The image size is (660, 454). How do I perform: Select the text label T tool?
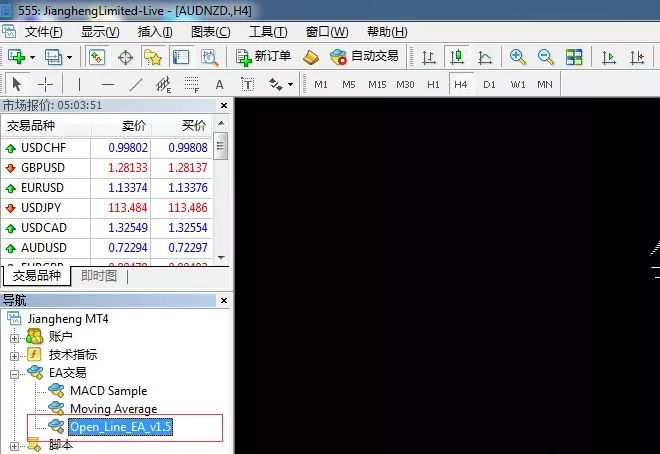click(x=248, y=85)
